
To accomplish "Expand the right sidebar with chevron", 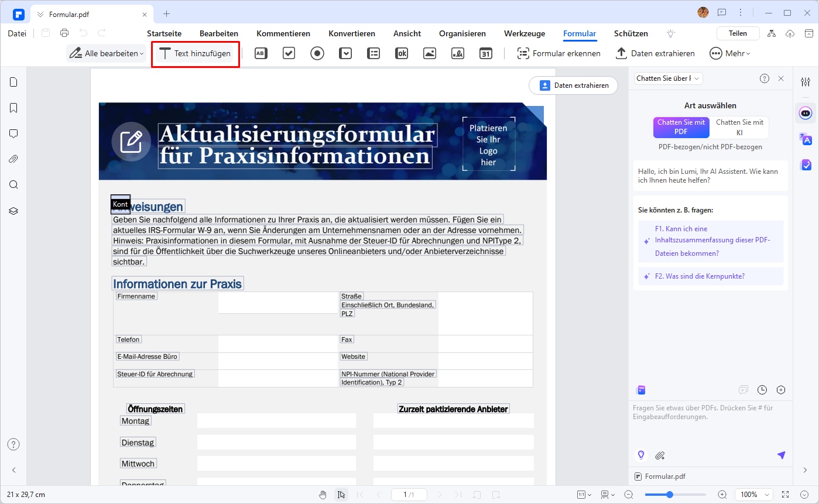I will 806,470.
